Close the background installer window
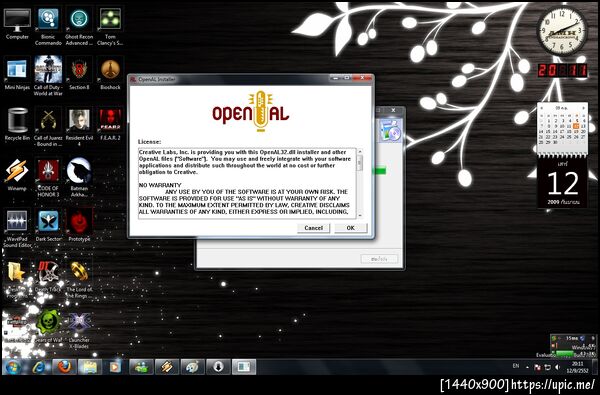The width and height of the screenshot is (600, 395). point(393,110)
